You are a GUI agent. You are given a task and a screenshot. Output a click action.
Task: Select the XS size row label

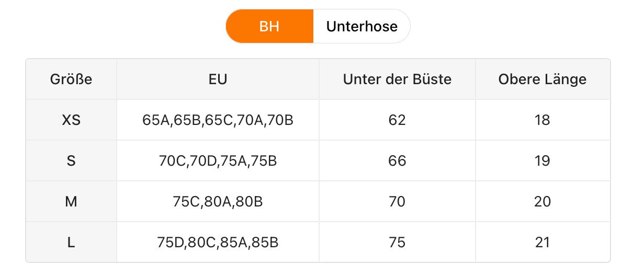coord(71,120)
